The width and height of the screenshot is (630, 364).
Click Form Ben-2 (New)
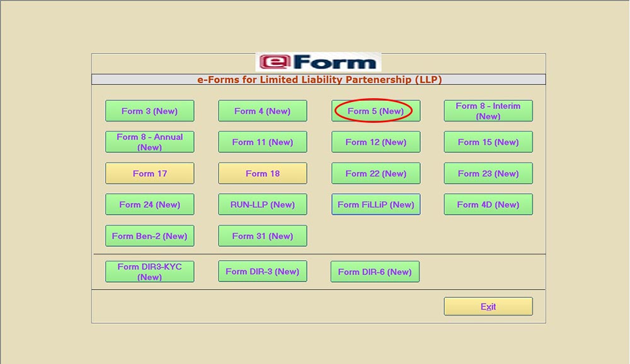[x=149, y=236]
